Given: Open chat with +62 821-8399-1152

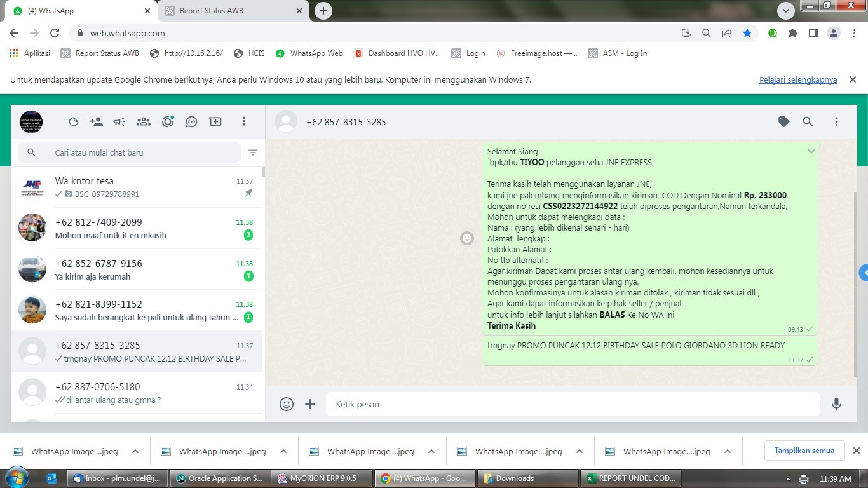Looking at the screenshot, I should click(x=137, y=310).
